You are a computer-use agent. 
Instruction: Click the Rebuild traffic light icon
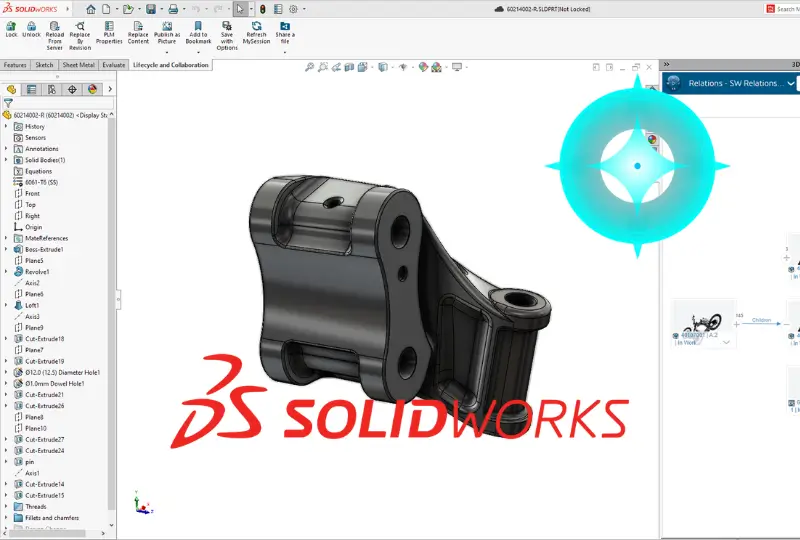(262, 9)
